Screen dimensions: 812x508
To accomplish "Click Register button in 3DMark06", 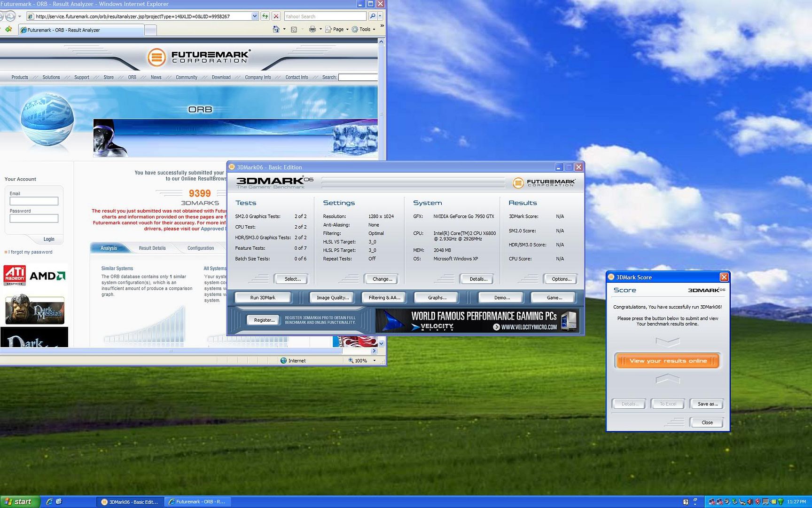I will click(x=264, y=320).
